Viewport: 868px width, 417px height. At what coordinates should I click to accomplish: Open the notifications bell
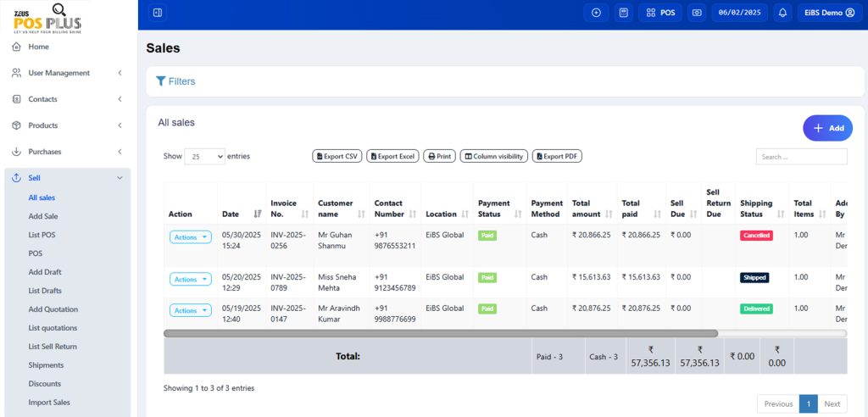click(782, 13)
